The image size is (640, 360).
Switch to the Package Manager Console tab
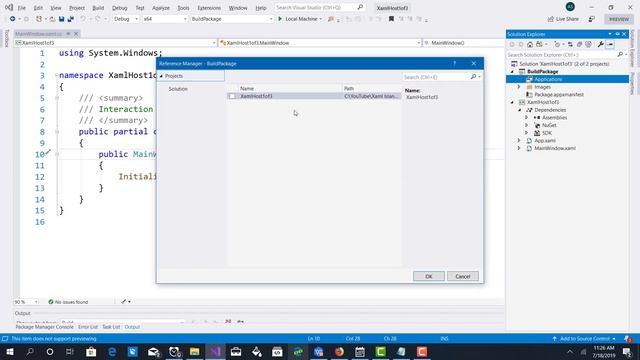pyautogui.click(x=44, y=327)
